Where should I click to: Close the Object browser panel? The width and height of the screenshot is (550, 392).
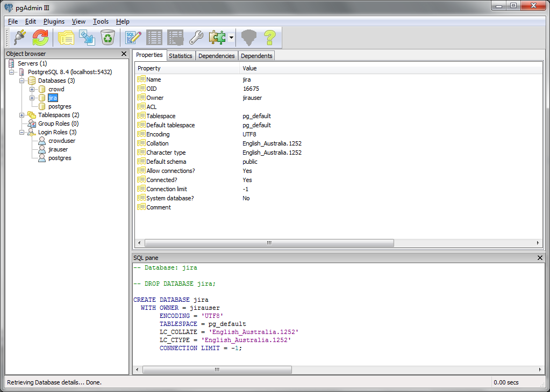coord(124,54)
